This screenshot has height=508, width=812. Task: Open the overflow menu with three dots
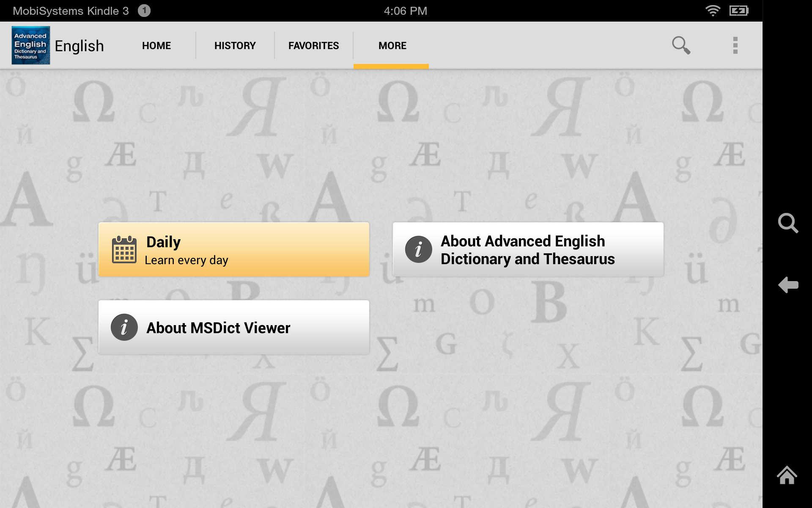[x=736, y=45]
